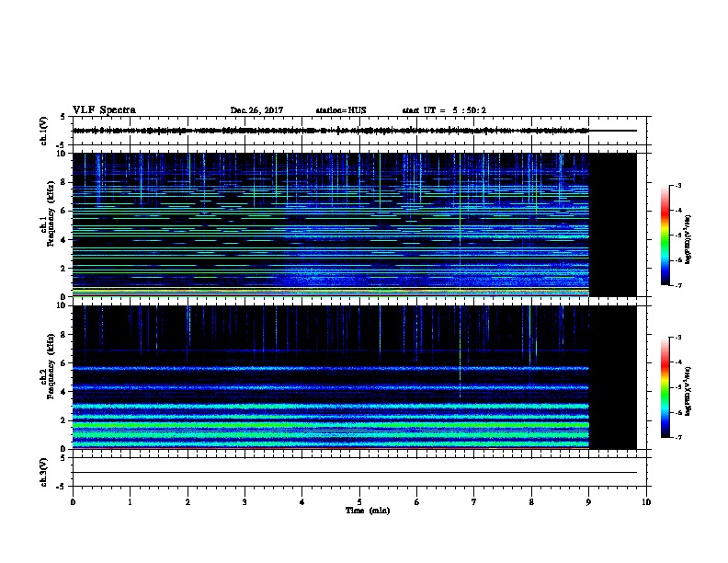This screenshot has height=563, width=728.
Task: Click time axis tick label "5"
Action: (359, 502)
